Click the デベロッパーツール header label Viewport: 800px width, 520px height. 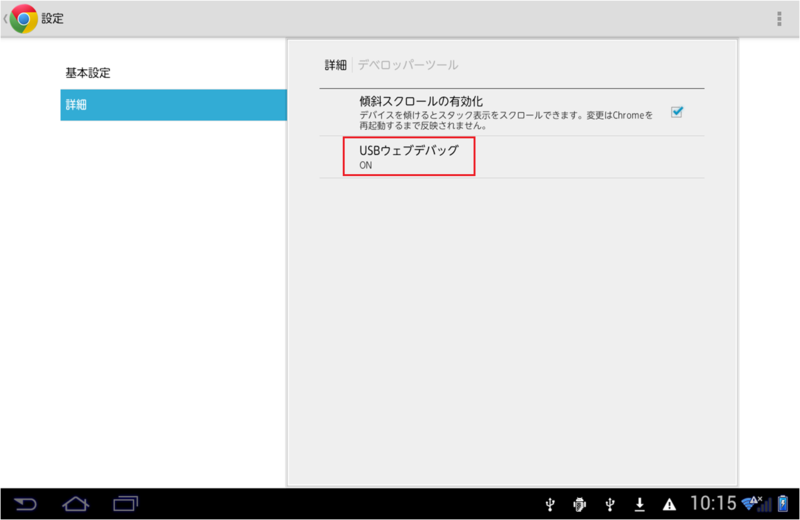(408, 65)
